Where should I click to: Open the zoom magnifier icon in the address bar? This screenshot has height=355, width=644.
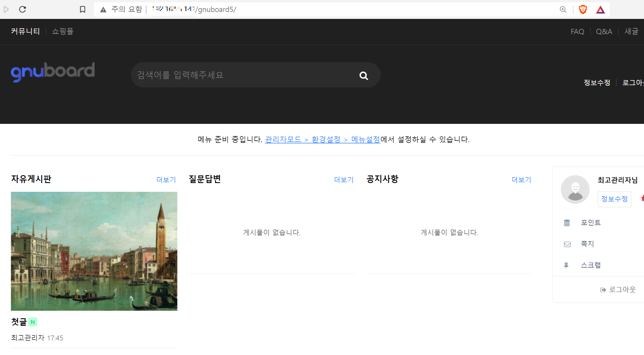563,10
